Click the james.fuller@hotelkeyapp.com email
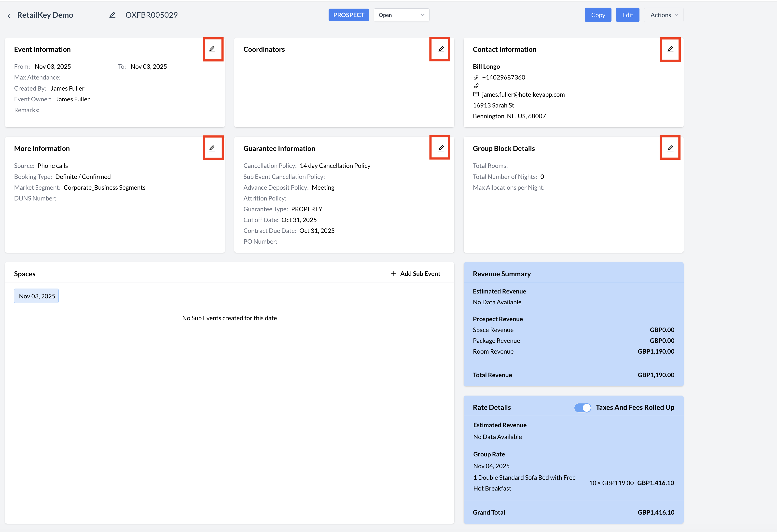This screenshot has width=777, height=532. (x=523, y=94)
